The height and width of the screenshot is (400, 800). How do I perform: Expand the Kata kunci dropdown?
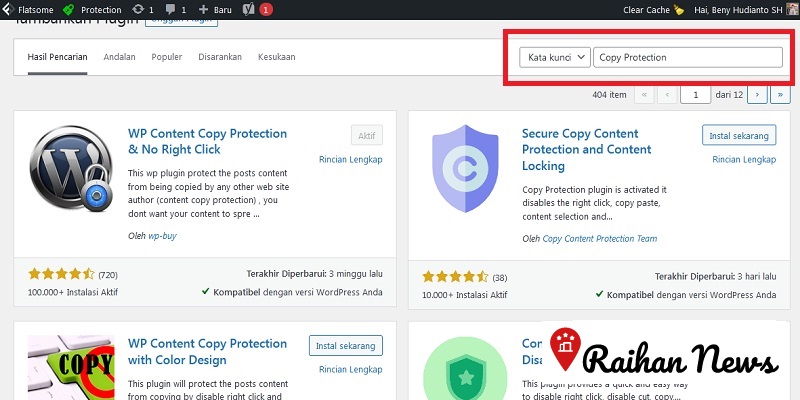pos(555,57)
